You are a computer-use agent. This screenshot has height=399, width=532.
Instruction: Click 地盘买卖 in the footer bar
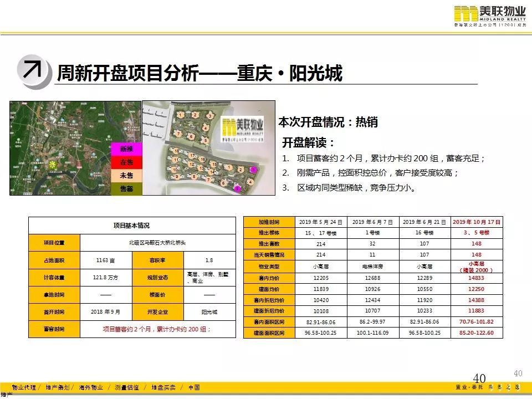163,387
